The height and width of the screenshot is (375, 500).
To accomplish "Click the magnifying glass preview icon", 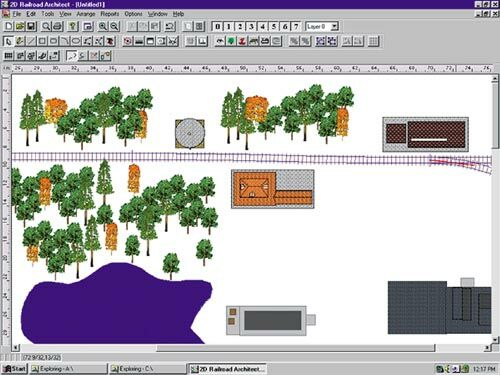I will (46, 26).
